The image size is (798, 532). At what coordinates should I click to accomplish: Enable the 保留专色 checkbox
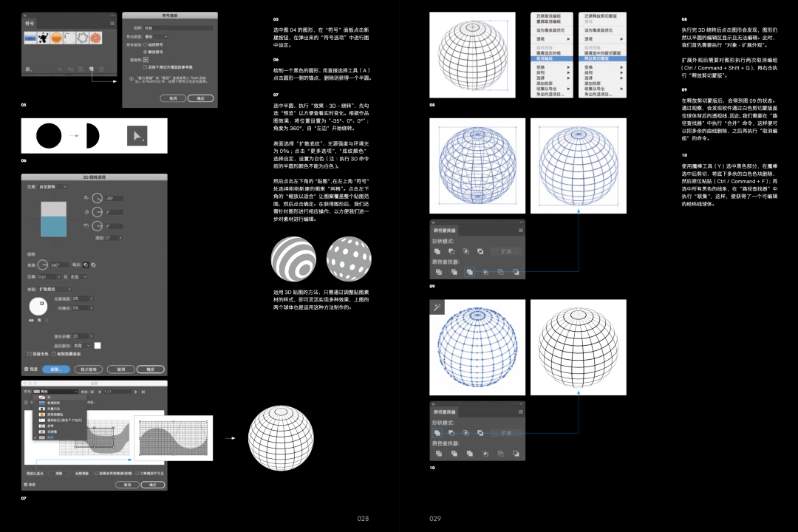[x=29, y=354]
